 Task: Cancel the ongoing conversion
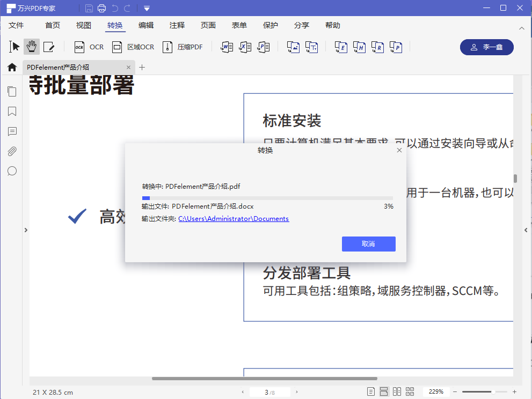368,243
